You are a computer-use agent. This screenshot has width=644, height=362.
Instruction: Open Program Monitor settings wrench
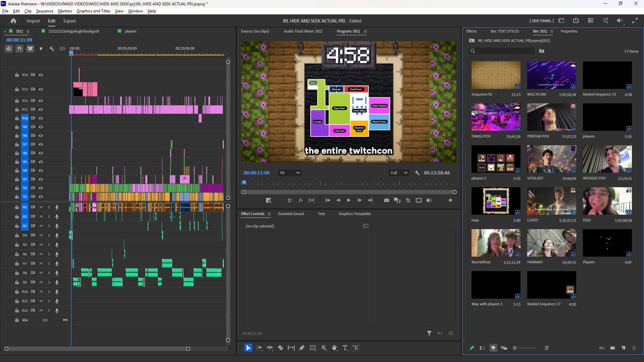[417, 173]
